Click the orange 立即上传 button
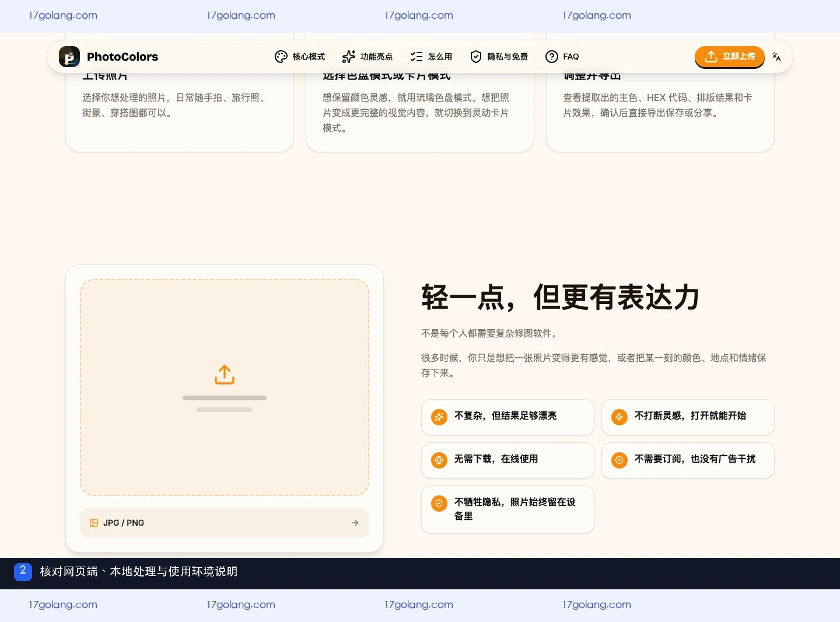Screen dimensions: 840x622 (x=730, y=57)
